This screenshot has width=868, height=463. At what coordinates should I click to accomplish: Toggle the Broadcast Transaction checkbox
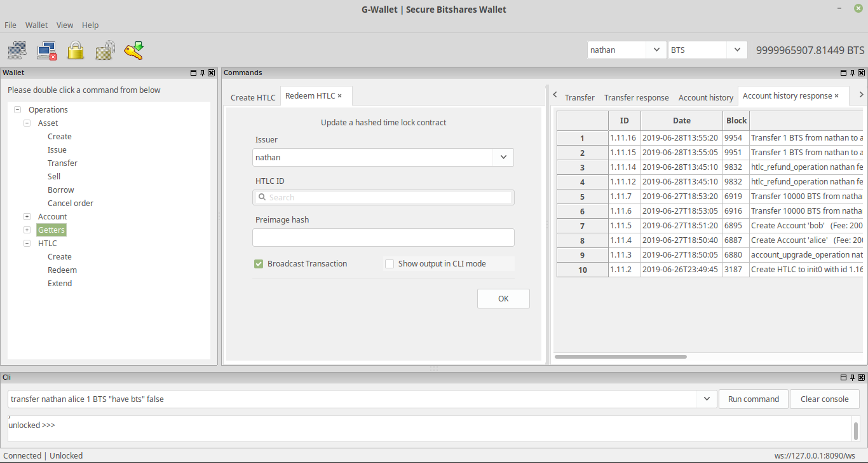[x=259, y=264]
